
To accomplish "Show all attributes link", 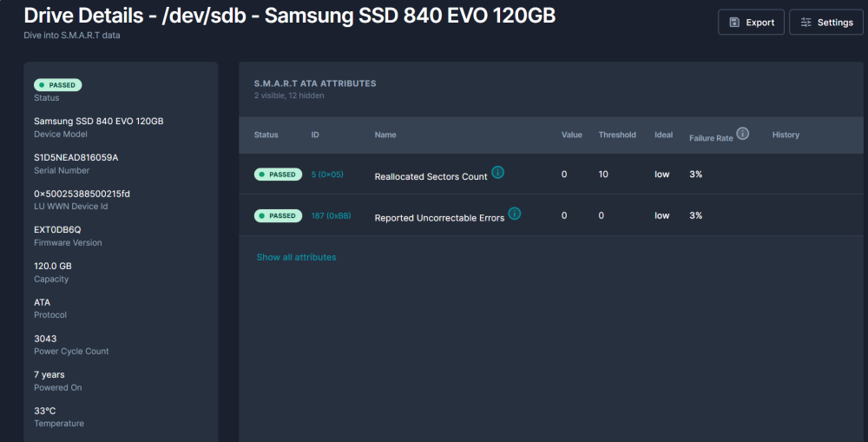I will click(x=296, y=257).
